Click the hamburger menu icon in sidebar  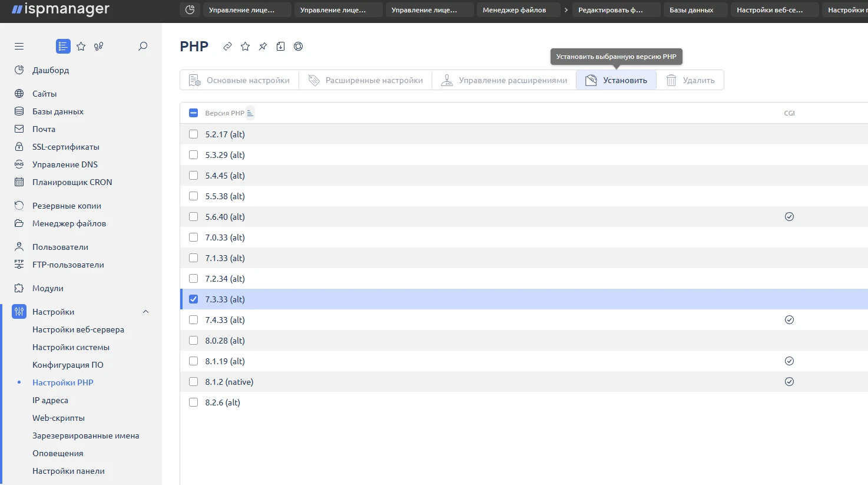click(19, 47)
